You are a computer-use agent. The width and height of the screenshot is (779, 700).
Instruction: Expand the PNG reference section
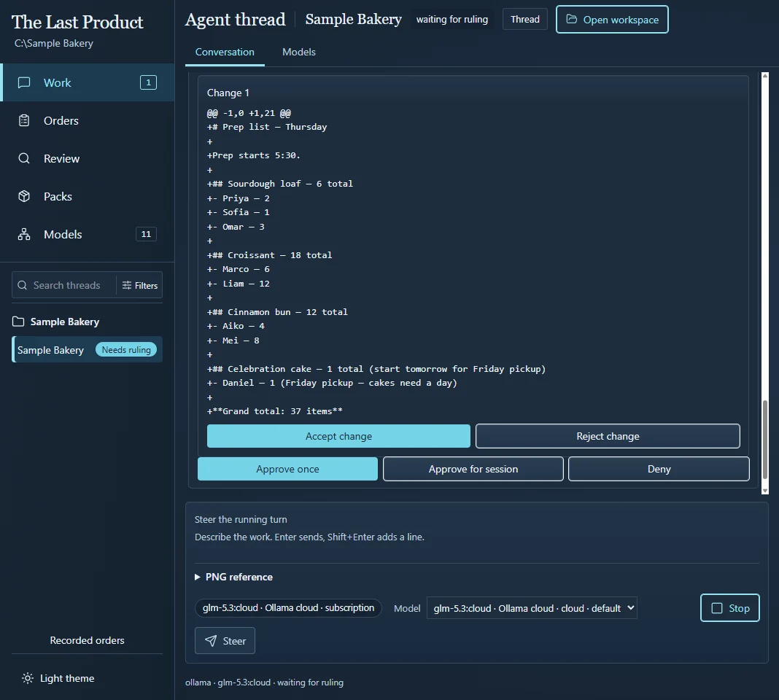tap(234, 577)
